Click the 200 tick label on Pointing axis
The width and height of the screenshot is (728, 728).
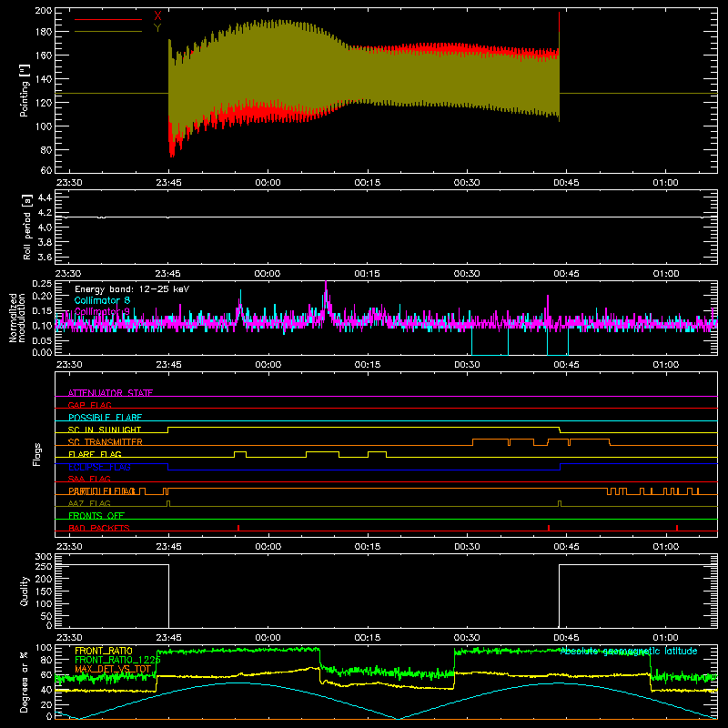(x=43, y=11)
